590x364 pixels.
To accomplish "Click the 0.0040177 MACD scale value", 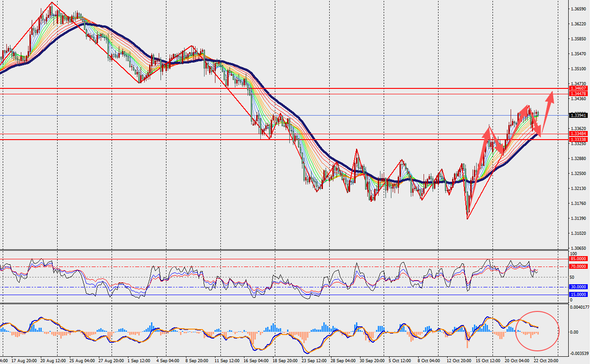I will coord(580,307).
